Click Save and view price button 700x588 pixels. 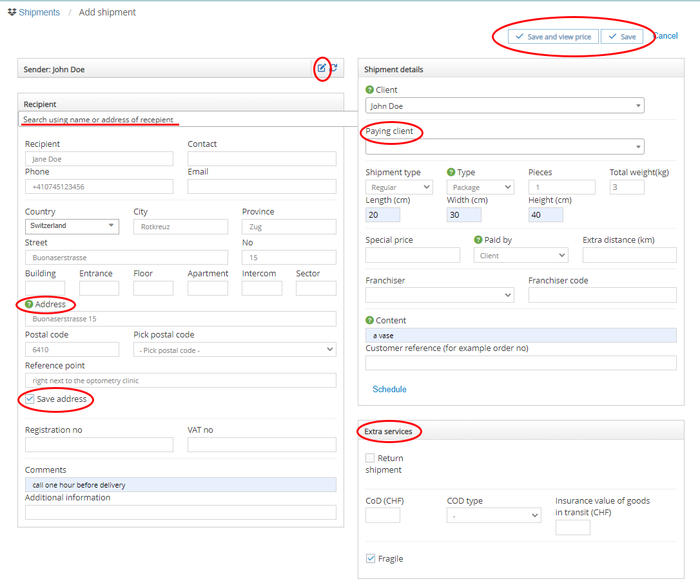(x=553, y=37)
